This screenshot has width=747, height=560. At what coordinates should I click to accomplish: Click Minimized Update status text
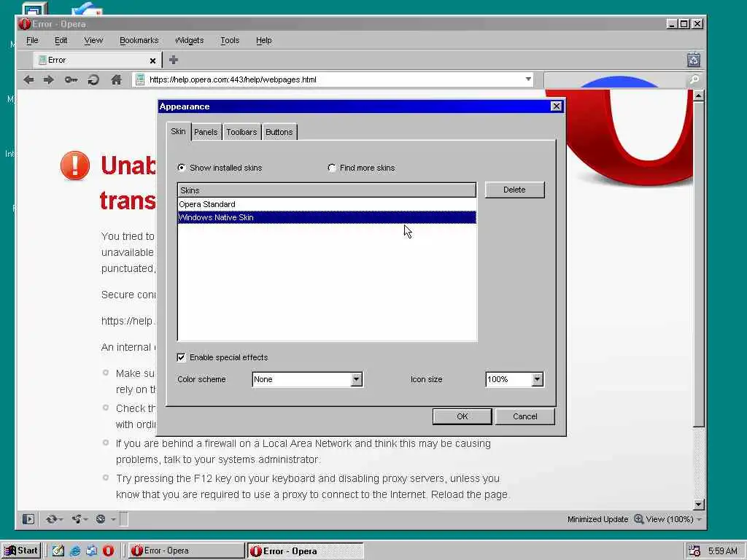click(597, 519)
